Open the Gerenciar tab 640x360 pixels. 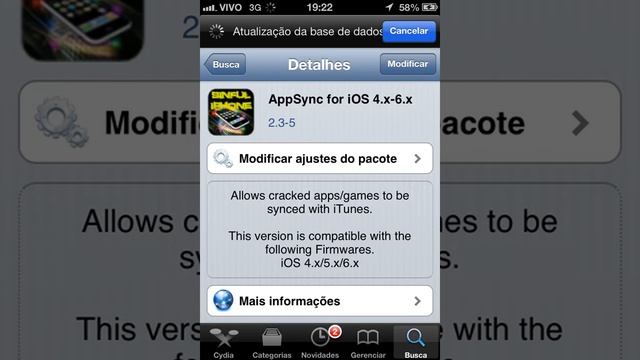point(368,343)
